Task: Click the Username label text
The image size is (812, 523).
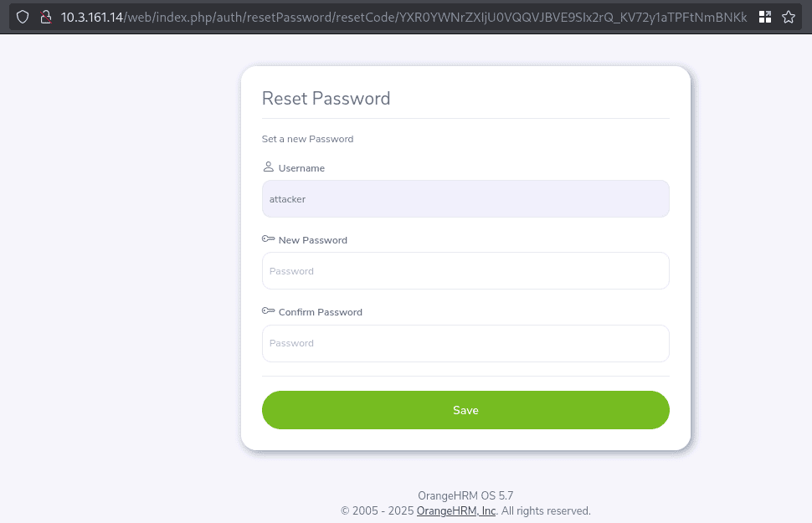Action: click(x=301, y=168)
